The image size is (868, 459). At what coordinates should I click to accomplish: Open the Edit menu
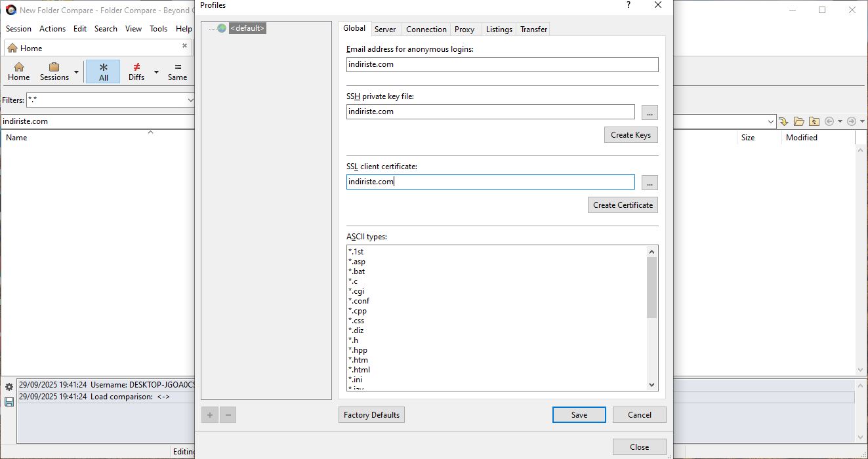pyautogui.click(x=80, y=29)
